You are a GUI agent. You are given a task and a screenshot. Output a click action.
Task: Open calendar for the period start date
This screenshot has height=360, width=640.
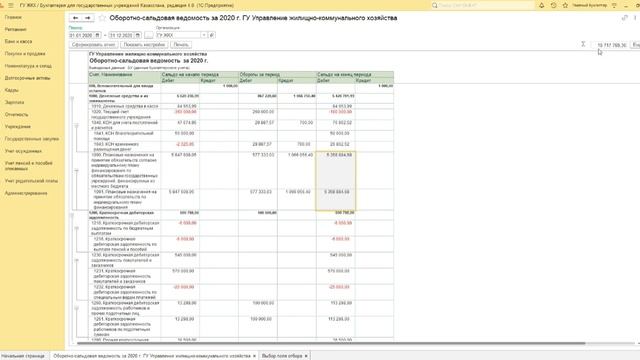click(x=98, y=35)
